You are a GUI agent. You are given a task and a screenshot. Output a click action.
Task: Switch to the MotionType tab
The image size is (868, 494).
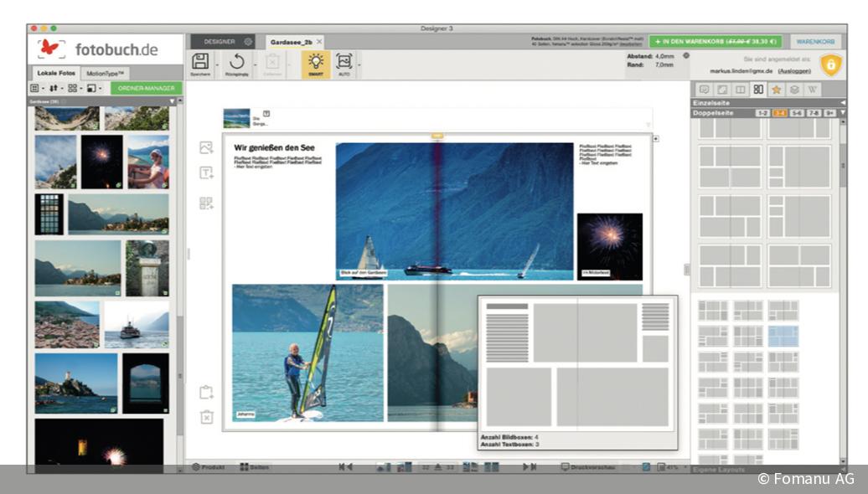pyautogui.click(x=105, y=74)
